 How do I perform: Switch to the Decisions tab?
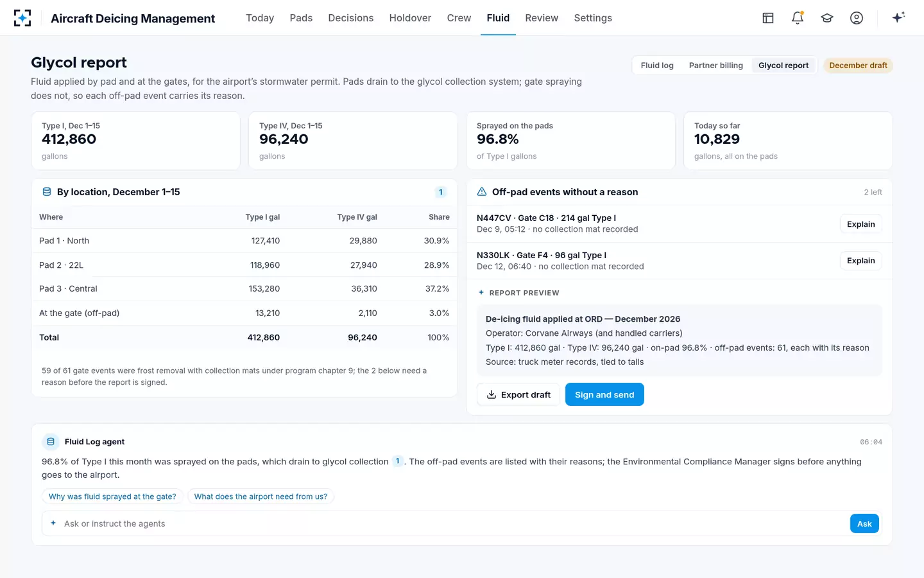(x=351, y=18)
